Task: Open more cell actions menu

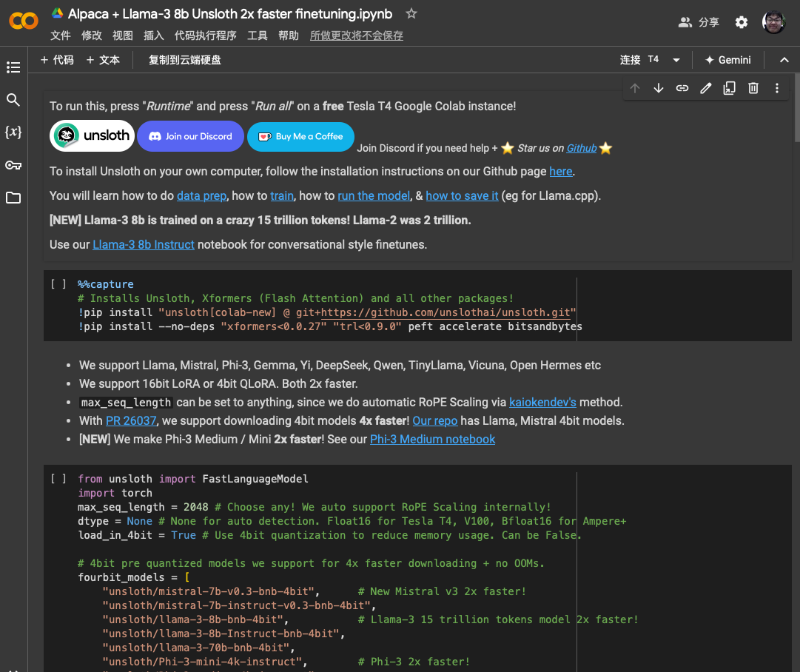Action: coord(777,88)
